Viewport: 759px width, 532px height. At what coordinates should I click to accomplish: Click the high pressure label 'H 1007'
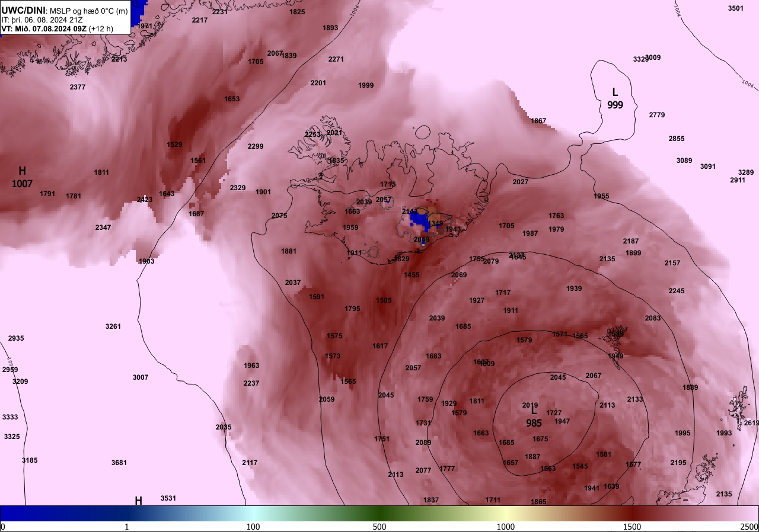(x=22, y=177)
